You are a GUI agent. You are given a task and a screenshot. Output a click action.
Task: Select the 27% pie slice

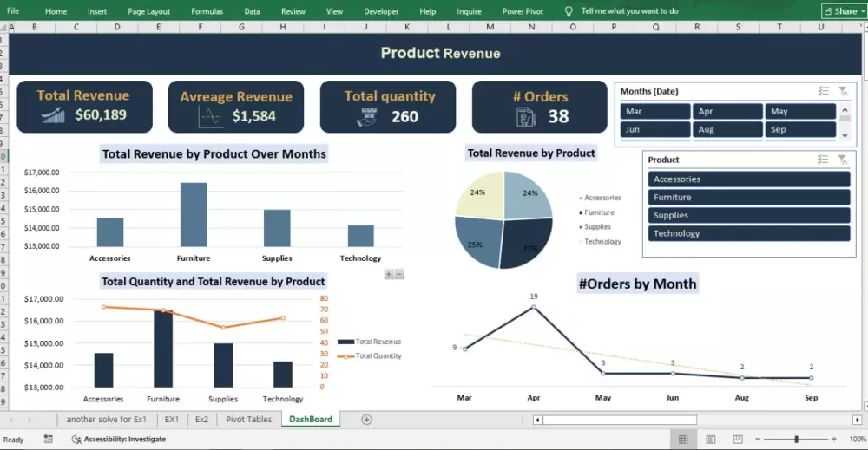point(527,242)
